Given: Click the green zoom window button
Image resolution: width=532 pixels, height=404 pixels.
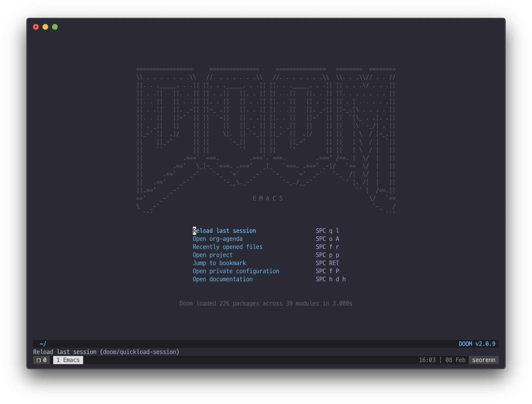Looking at the screenshot, I should pos(55,27).
